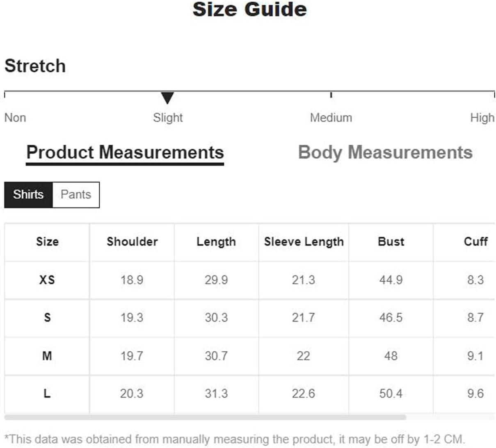
Task: Click the High stretch label
Action: [x=482, y=118]
